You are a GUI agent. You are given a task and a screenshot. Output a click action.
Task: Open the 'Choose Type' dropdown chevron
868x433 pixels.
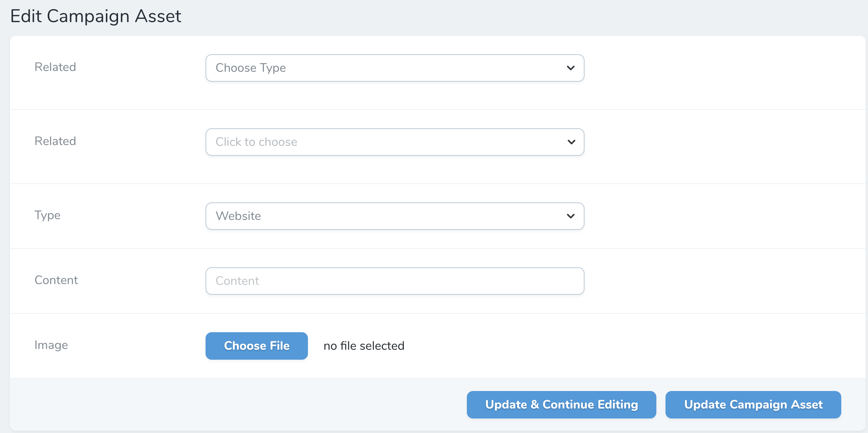(571, 68)
